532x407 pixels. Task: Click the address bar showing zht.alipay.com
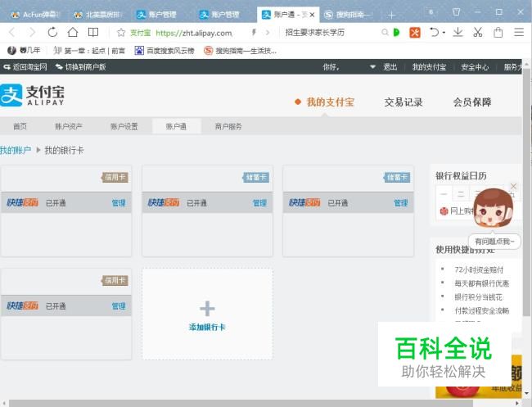point(194,33)
